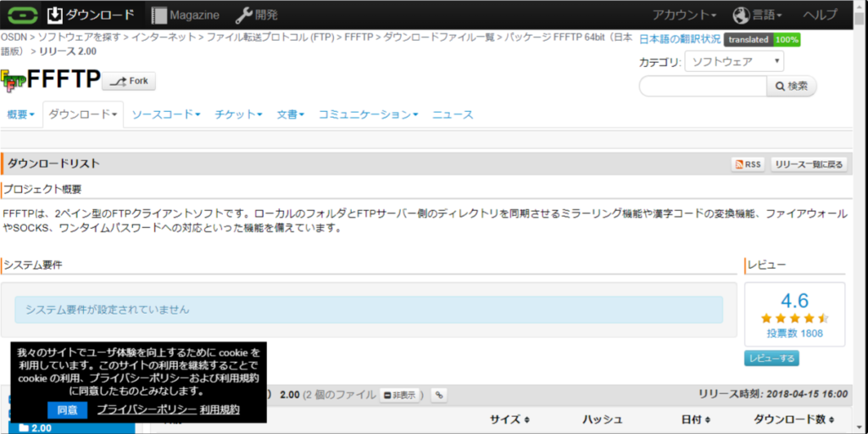Open the インターネット breadcrumb

(164, 37)
